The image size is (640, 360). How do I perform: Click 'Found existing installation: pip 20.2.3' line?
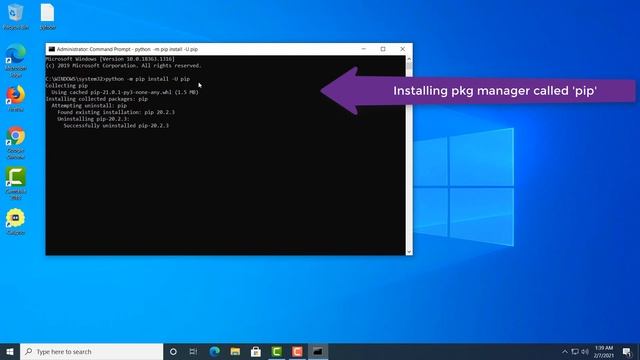[116, 112]
